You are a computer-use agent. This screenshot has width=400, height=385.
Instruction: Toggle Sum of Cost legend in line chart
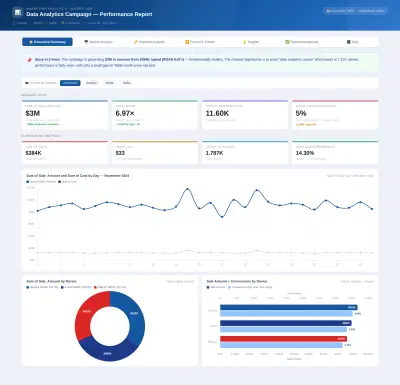[x=68, y=182]
